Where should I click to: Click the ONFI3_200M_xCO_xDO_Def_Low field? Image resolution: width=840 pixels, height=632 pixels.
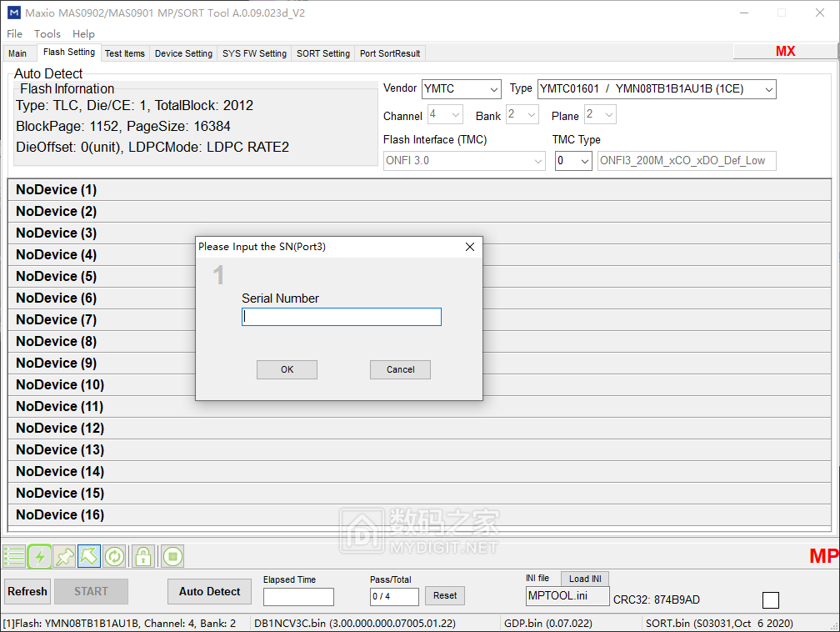pyautogui.click(x=687, y=161)
